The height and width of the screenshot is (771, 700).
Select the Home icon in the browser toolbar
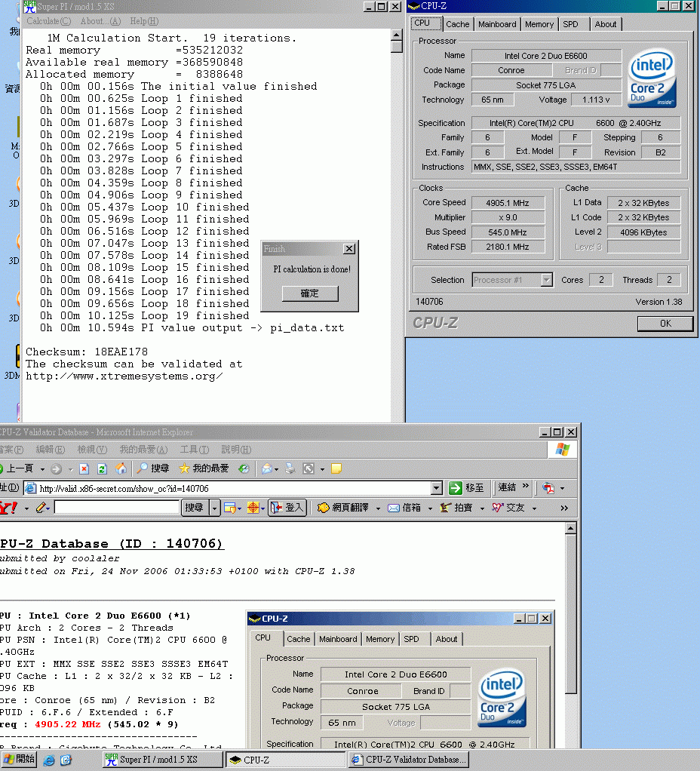click(x=120, y=468)
